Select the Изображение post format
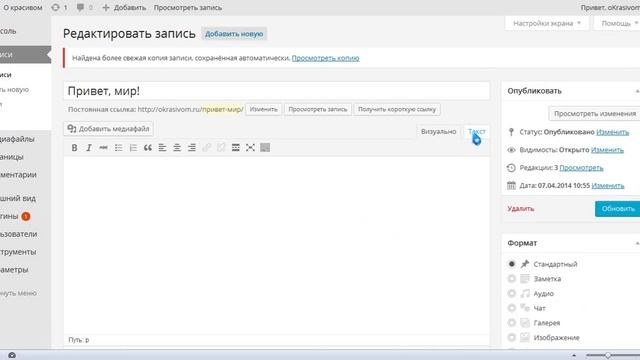The width and height of the screenshot is (640, 360). (x=511, y=338)
